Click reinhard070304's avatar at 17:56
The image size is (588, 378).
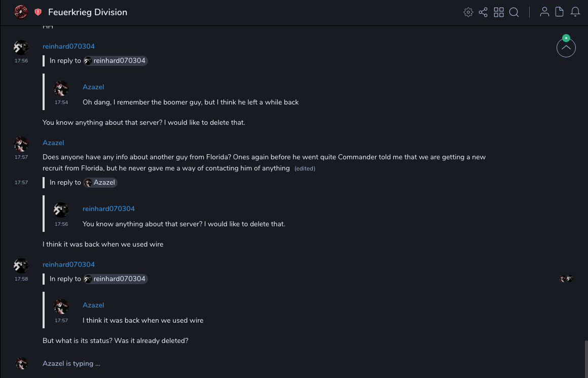(x=21, y=47)
